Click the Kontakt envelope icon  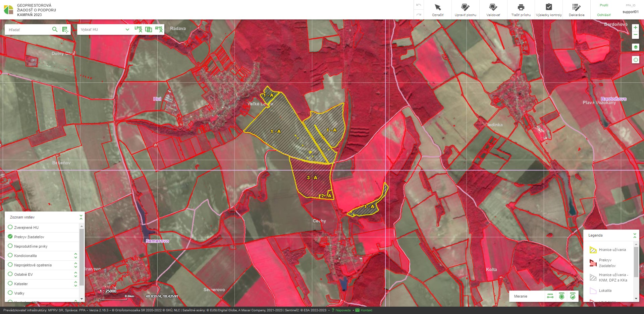tap(357, 310)
